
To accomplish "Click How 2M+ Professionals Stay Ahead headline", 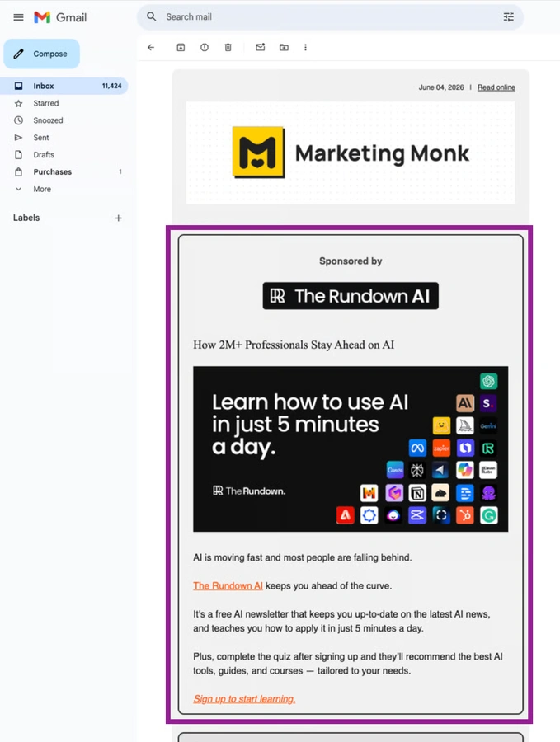I will click(294, 345).
